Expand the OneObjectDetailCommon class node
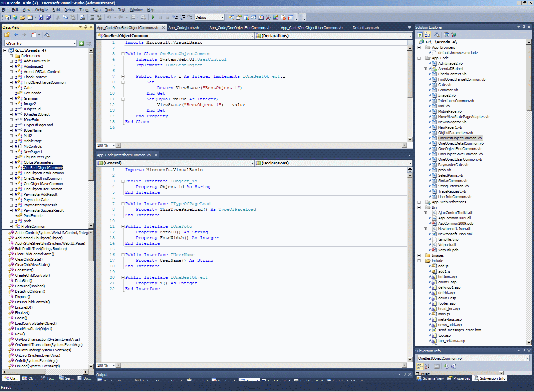Viewport: 534px width, 392px height. [x=11, y=173]
